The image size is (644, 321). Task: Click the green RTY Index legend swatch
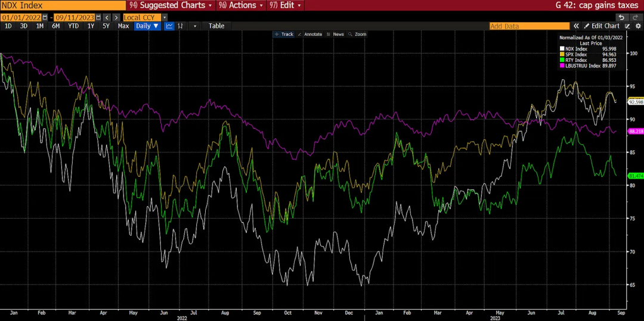562,60
